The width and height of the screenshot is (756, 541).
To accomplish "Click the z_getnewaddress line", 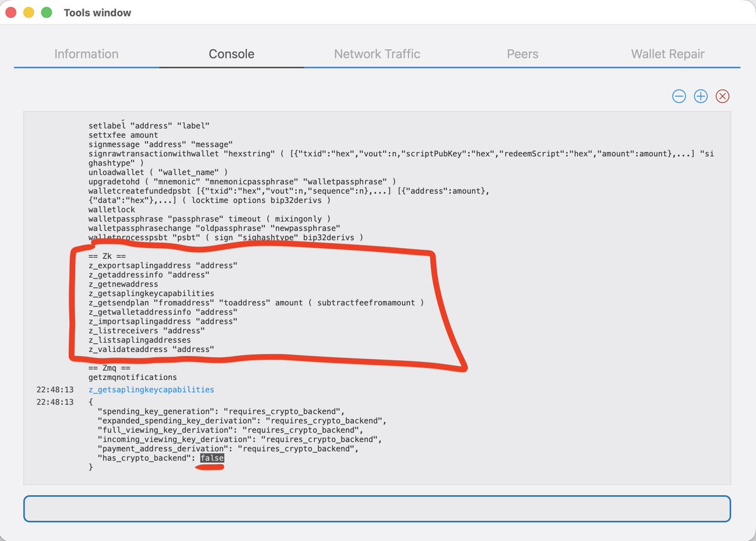I will tap(123, 284).
